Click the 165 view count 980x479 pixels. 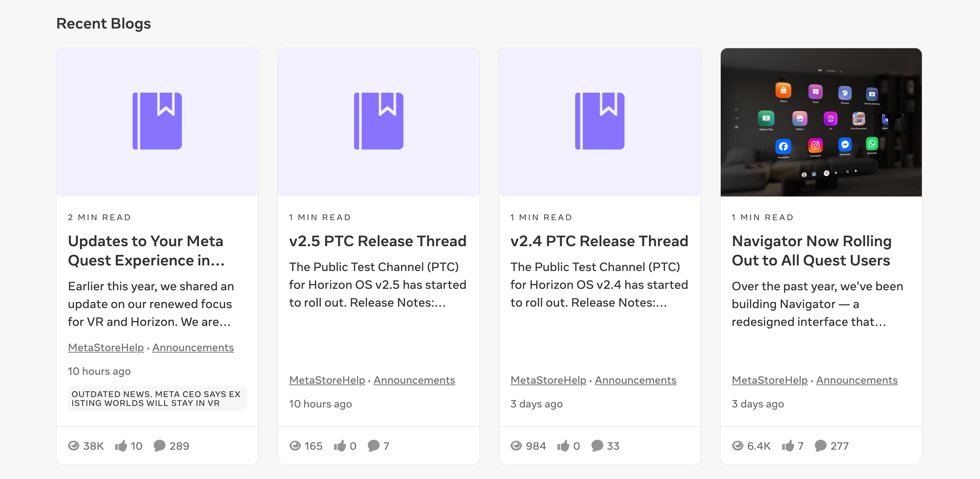[313, 446]
